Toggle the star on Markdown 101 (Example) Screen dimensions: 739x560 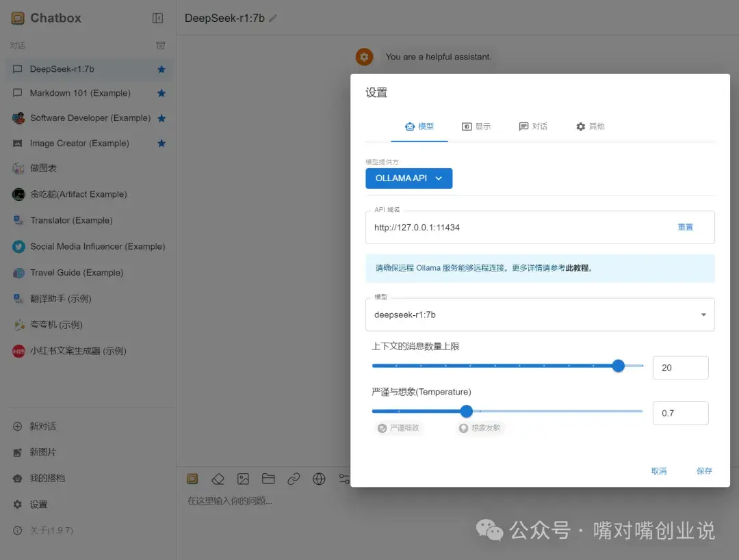pos(161,93)
